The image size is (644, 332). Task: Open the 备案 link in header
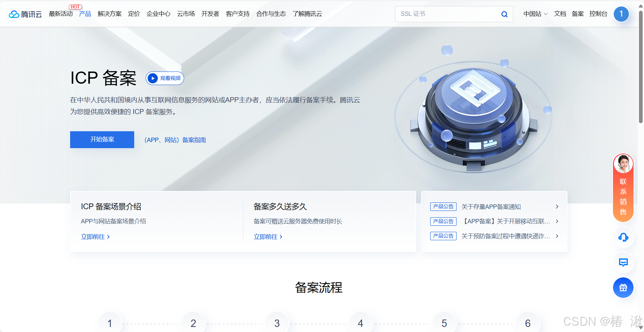(578, 14)
